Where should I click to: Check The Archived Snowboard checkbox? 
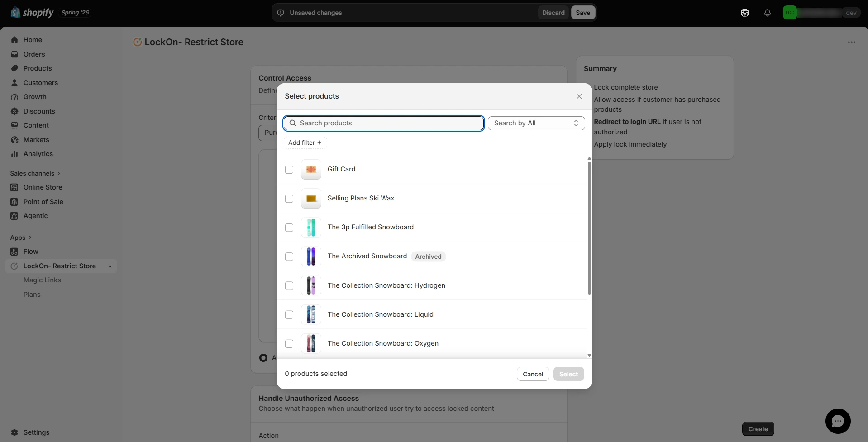[289, 257]
